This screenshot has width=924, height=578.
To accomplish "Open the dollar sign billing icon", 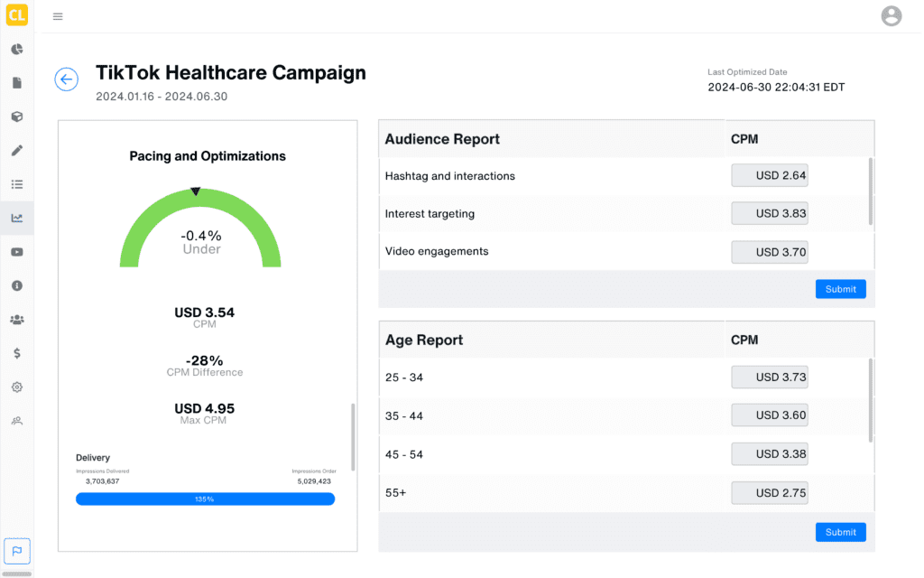I will [17, 353].
